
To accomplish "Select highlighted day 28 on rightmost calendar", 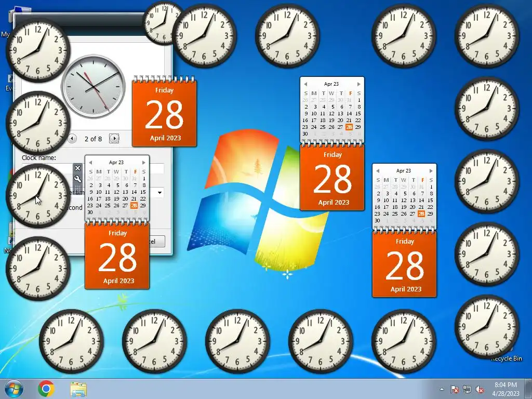I will [x=421, y=214].
